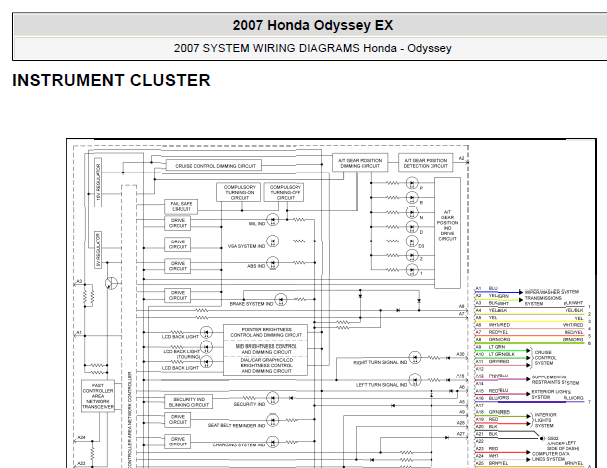Viewport: 607px width, 468px height.
Task: Click the 'CRUISE CONTROL SYSTEM' destination label
Action: coord(544,358)
